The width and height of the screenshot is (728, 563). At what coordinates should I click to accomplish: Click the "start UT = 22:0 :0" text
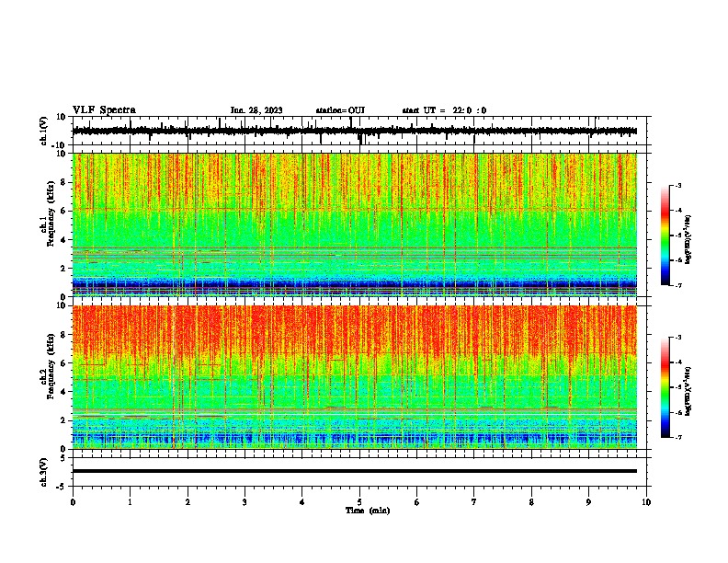point(444,110)
